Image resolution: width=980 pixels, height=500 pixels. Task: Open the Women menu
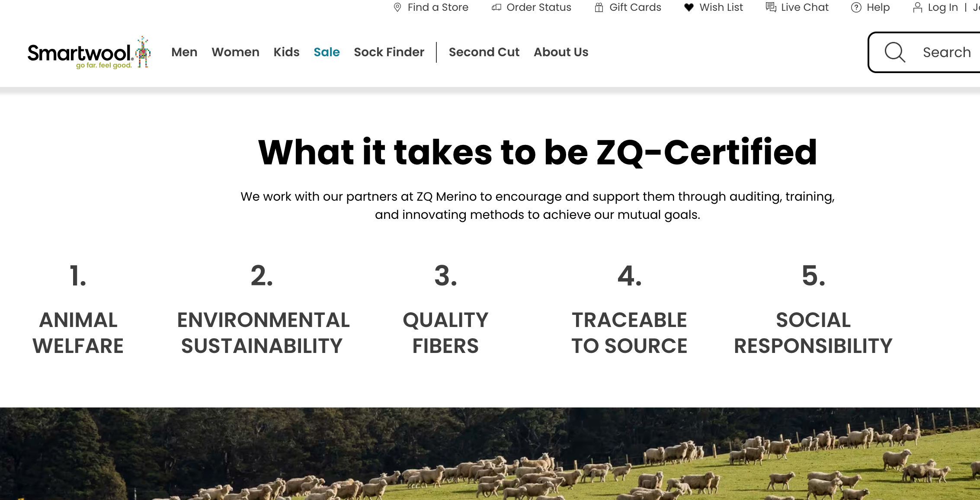tap(235, 52)
